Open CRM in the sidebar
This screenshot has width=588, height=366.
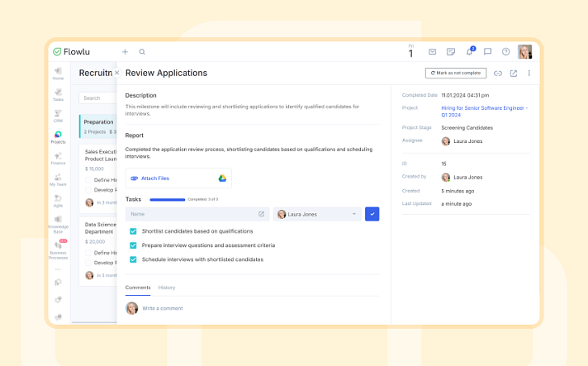pyautogui.click(x=58, y=116)
